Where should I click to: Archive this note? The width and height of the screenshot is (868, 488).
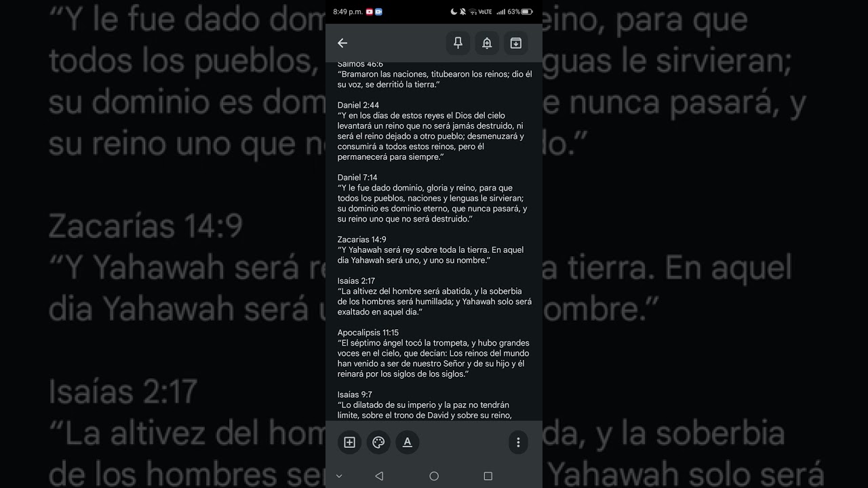point(515,43)
